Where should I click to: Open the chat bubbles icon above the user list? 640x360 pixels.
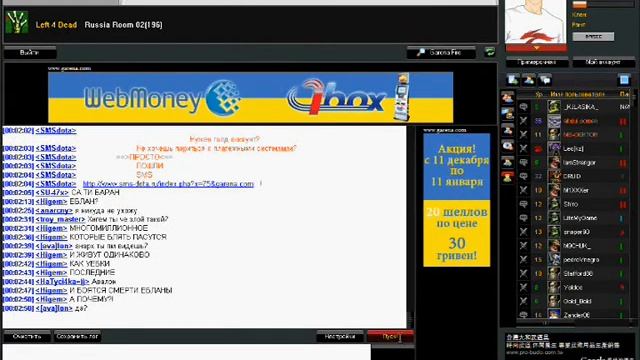(x=545, y=80)
